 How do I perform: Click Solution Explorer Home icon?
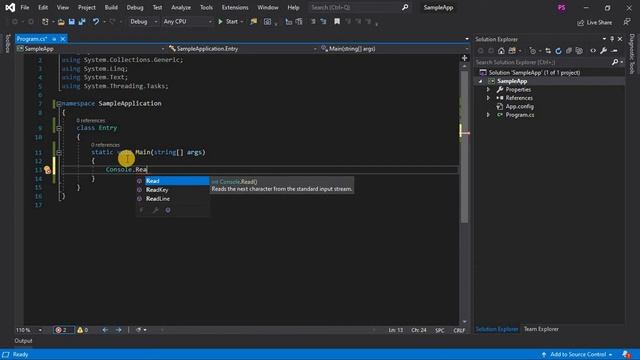(501, 51)
